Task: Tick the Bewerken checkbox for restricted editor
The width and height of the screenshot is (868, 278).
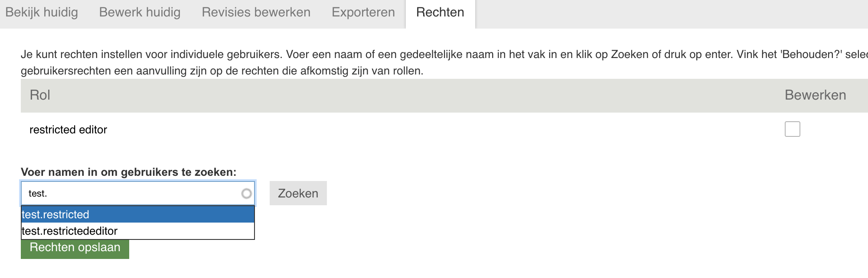Action: (792, 129)
